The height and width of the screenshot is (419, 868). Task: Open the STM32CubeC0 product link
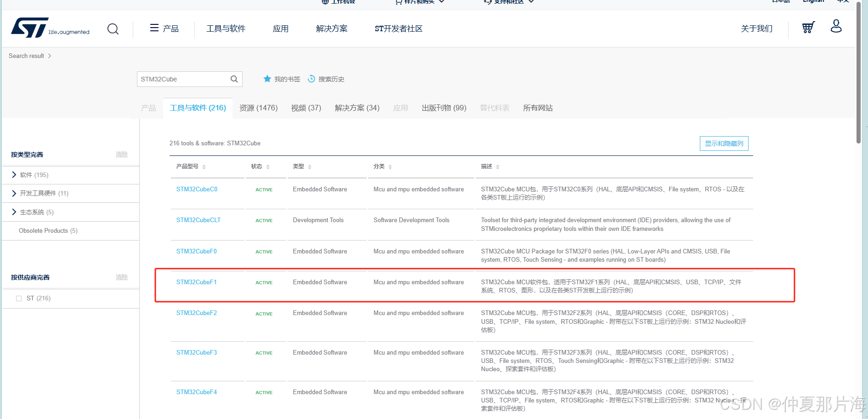197,189
